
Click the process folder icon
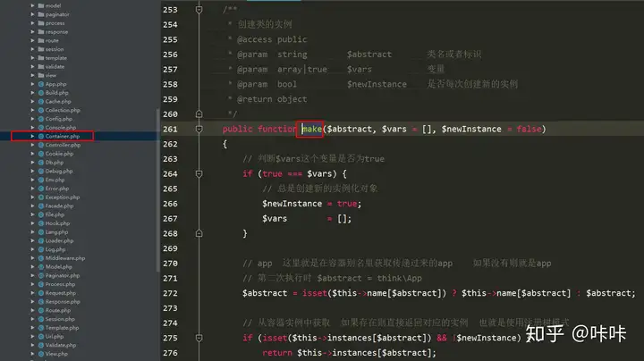pyautogui.click(x=41, y=23)
